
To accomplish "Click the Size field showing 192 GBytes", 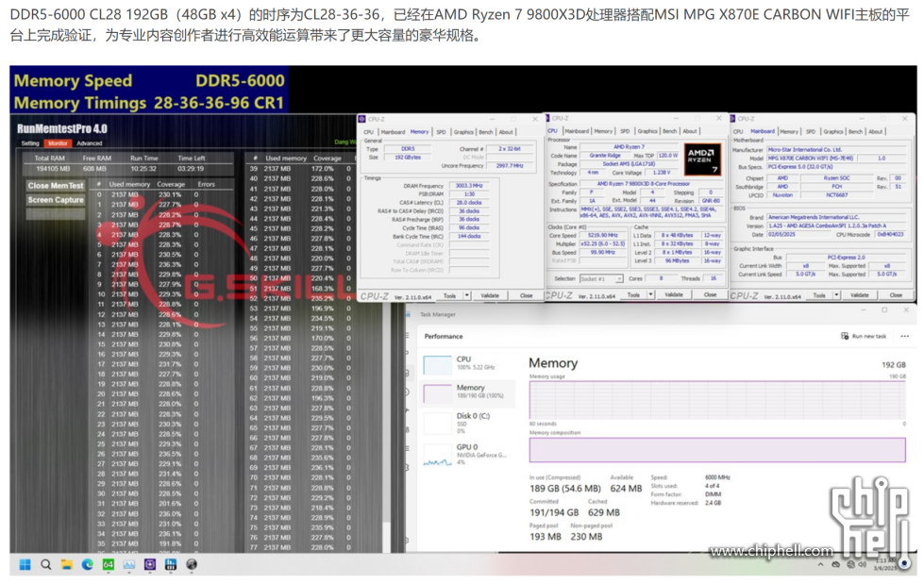I will click(408, 158).
